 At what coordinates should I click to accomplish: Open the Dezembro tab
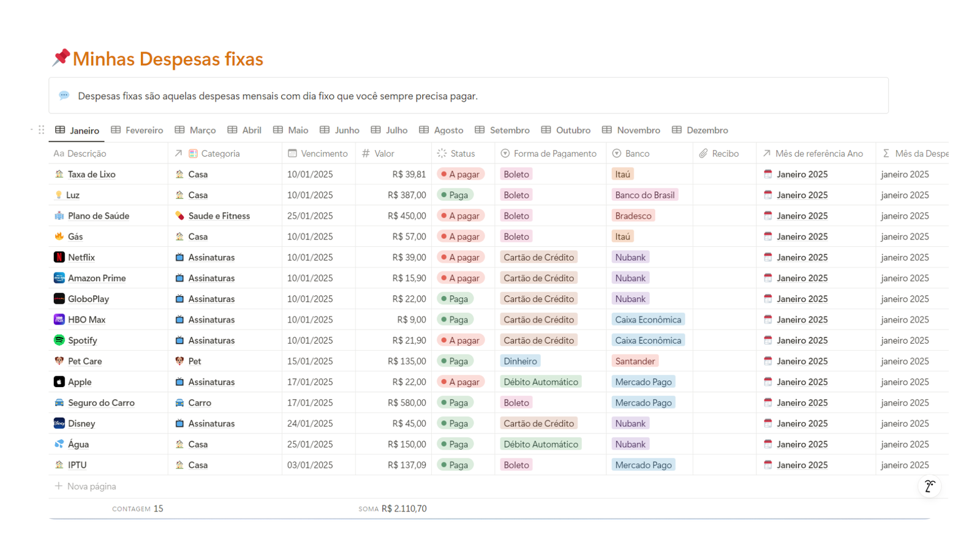700,130
